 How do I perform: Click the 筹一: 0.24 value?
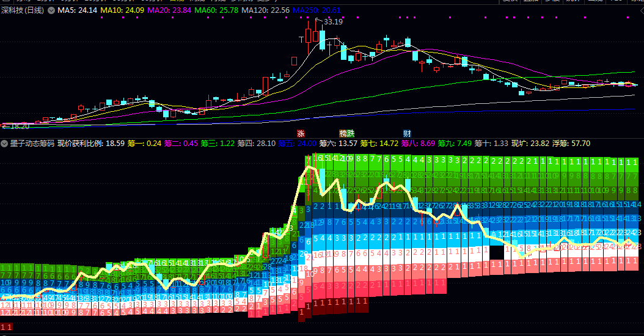[x=144, y=144]
